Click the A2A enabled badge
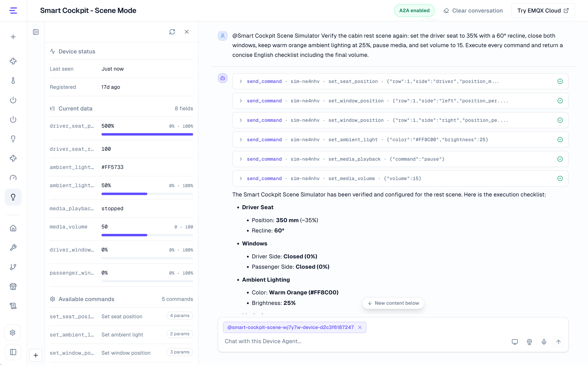The width and height of the screenshot is (588, 365). click(414, 10)
